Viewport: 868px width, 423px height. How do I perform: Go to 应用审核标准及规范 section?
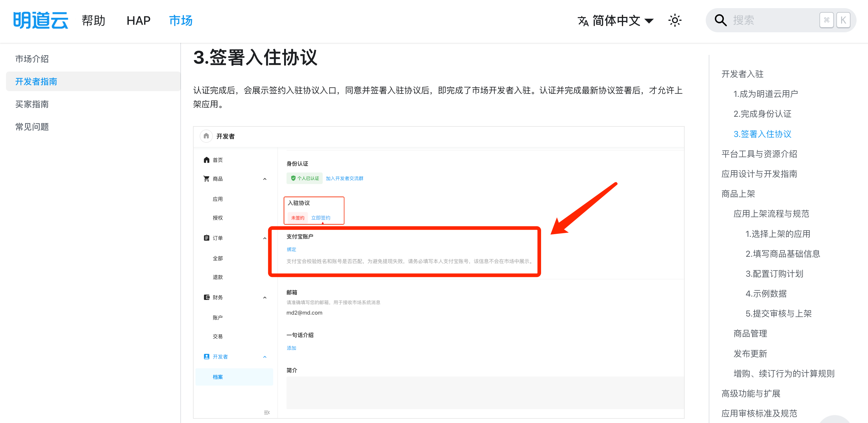click(x=759, y=413)
